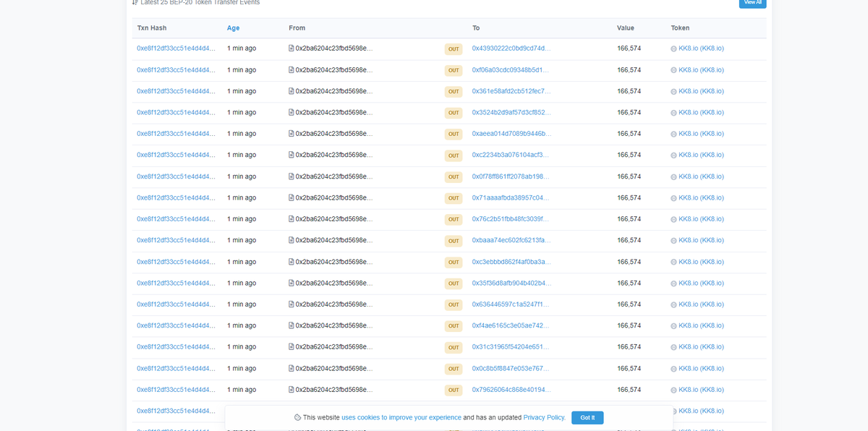The image size is (868, 431).
Task: Click the contract icon in the 0xaeea014d7089b9446b row
Action: 292,134
